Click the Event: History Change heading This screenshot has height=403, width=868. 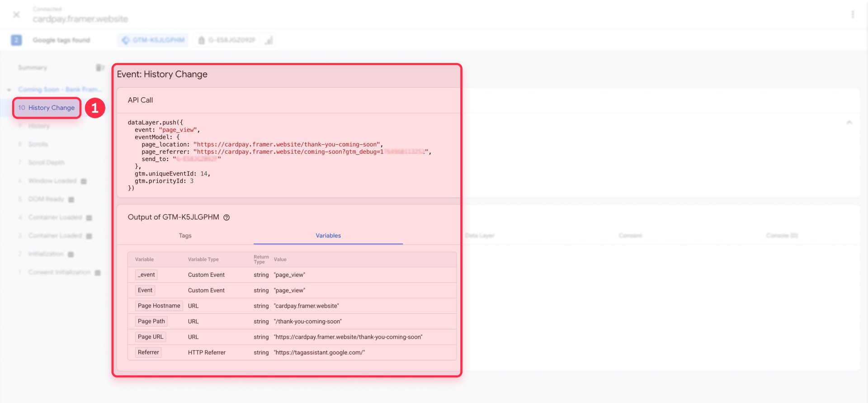[x=162, y=74]
